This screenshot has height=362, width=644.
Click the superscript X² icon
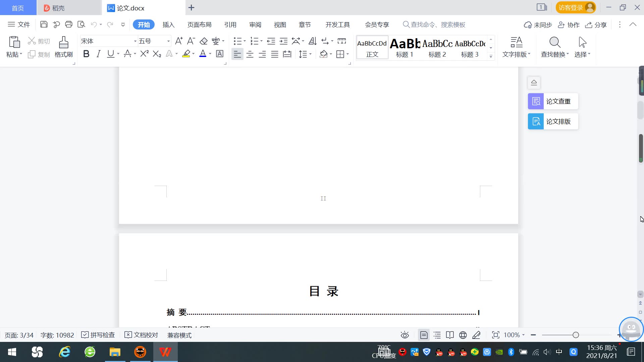(x=144, y=54)
